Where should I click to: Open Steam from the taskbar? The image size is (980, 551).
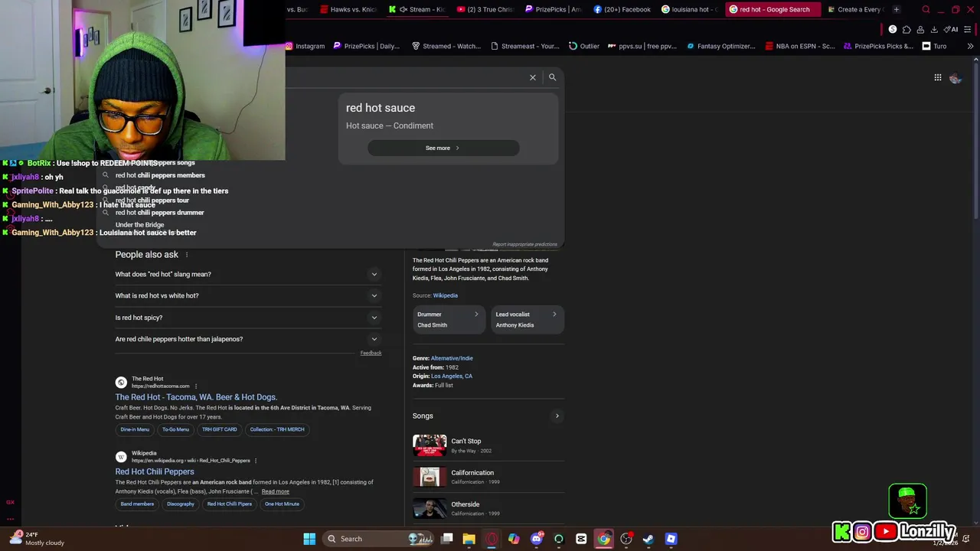click(648, 539)
